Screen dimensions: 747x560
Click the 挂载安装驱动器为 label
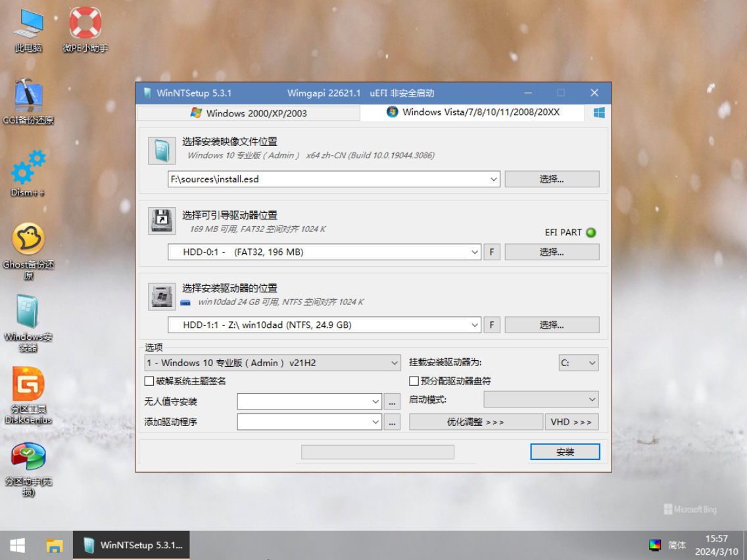445,362
